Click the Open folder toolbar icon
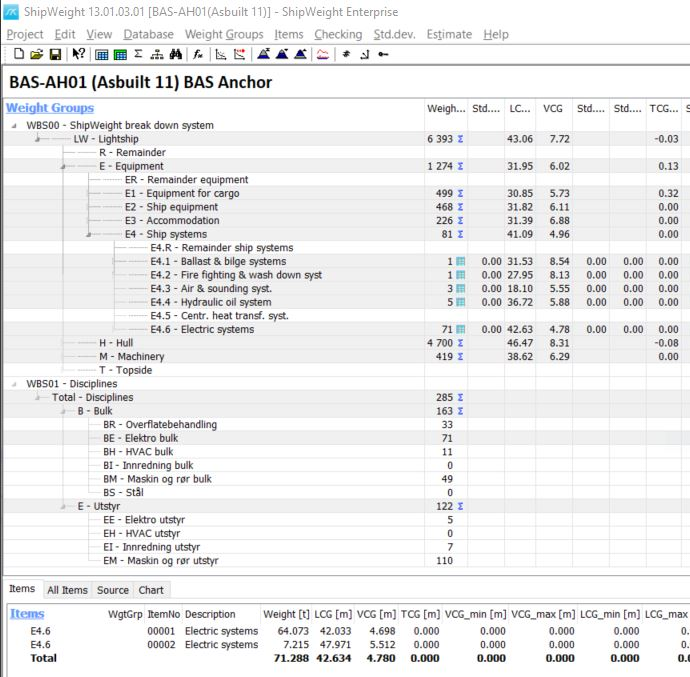 [x=37, y=54]
